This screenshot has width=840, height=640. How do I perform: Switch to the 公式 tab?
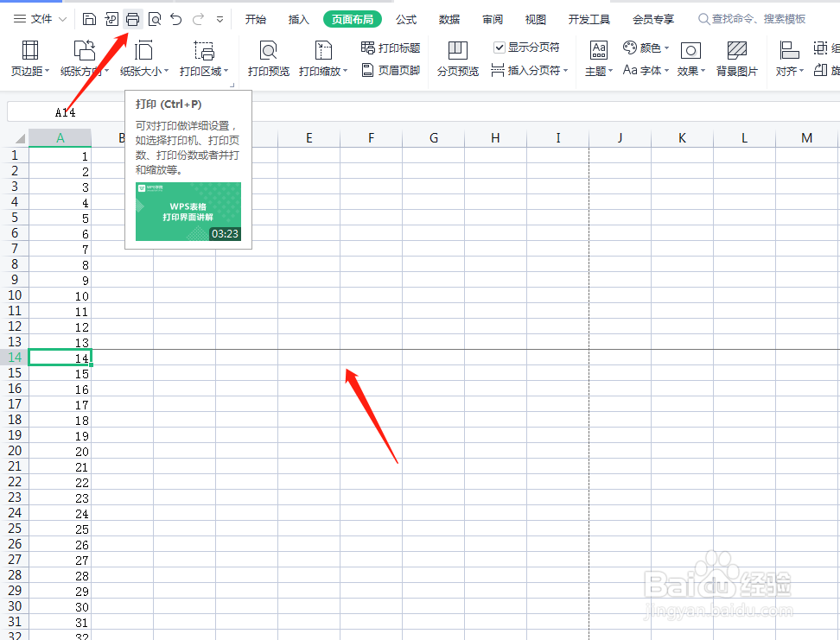[406, 19]
